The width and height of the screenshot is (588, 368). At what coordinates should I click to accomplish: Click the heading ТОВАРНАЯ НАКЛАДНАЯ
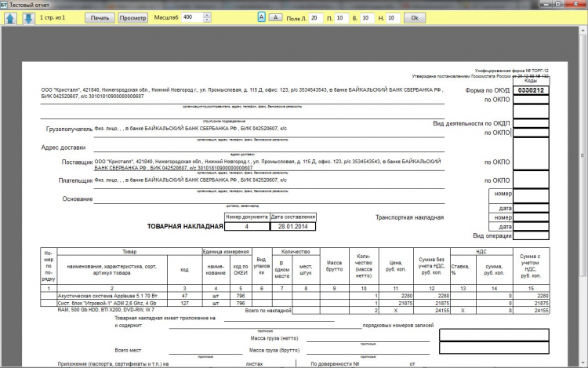(185, 227)
